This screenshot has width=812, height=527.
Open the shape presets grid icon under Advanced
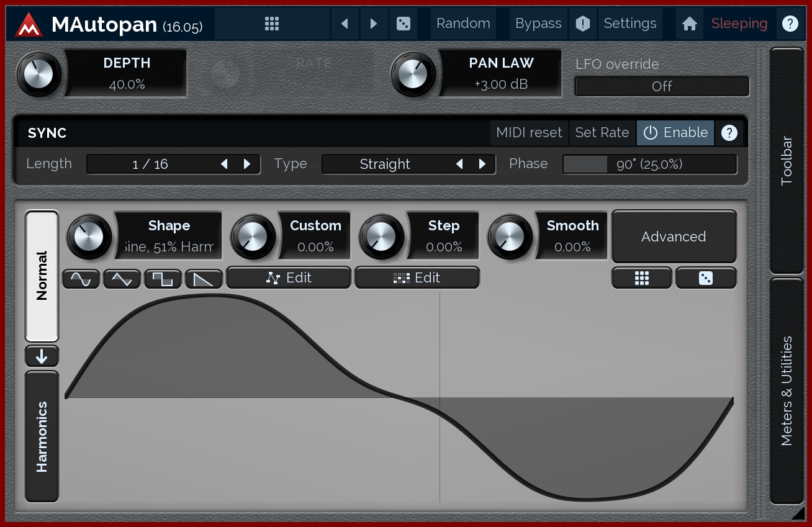coord(642,278)
